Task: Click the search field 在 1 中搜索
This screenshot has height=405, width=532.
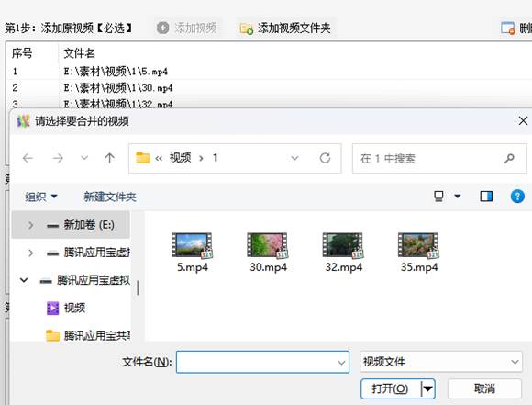Action: (x=439, y=159)
